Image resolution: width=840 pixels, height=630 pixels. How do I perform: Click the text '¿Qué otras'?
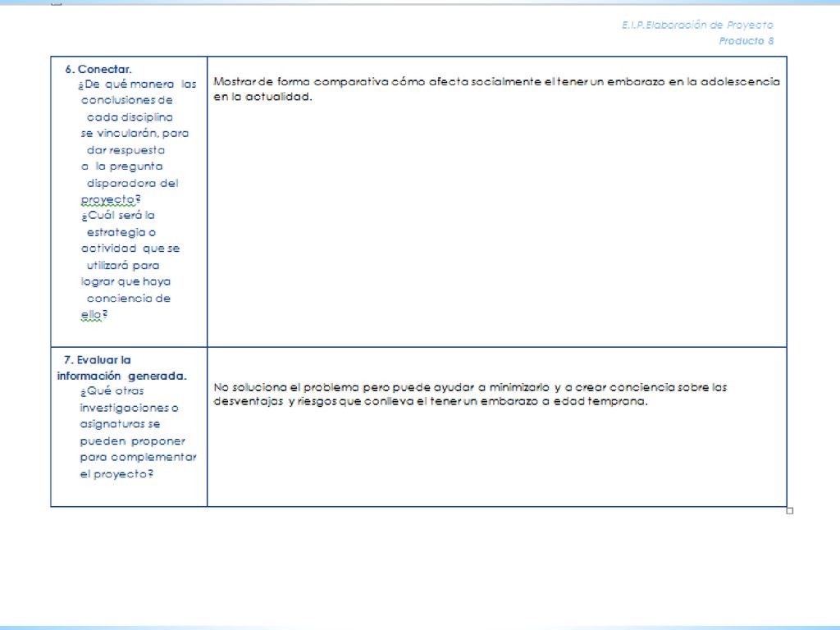(112, 391)
